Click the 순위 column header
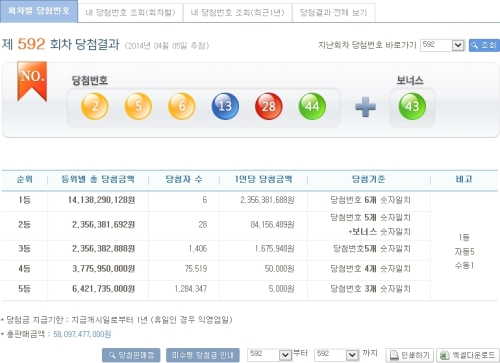The image size is (500, 363). (x=25, y=179)
